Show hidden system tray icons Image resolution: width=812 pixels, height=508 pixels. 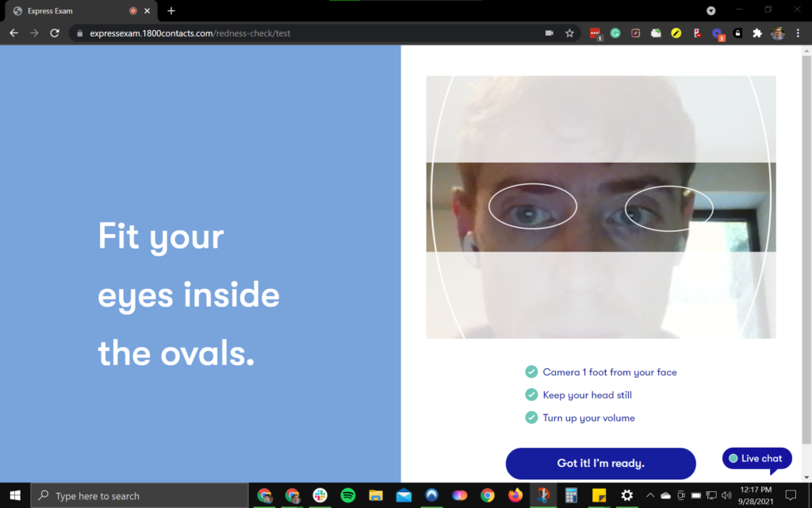(649, 495)
